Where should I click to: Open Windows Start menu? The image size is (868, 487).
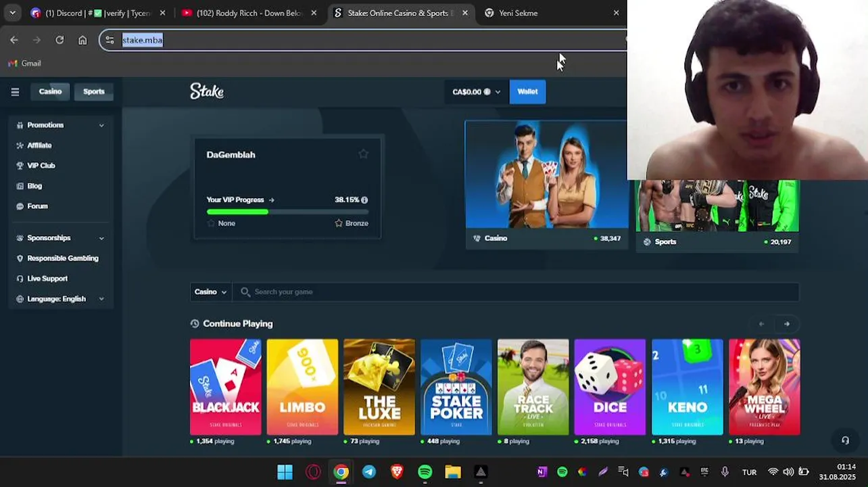tap(285, 472)
